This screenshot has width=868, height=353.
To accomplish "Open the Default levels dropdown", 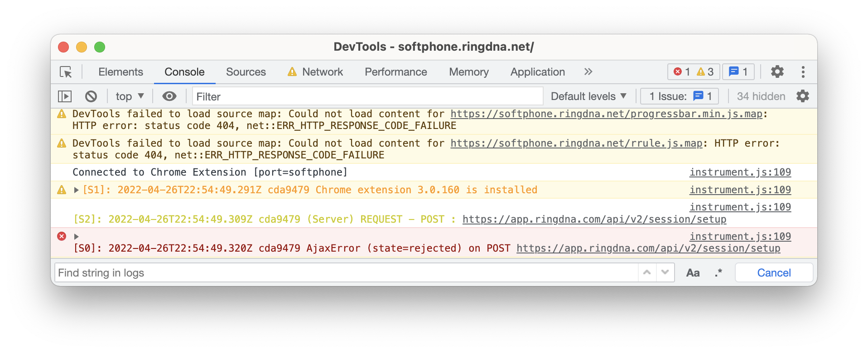I will coord(588,96).
